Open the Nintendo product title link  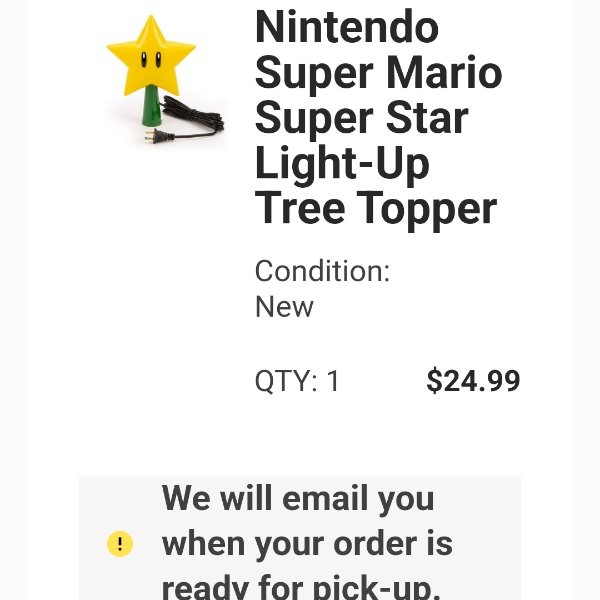pos(378,117)
